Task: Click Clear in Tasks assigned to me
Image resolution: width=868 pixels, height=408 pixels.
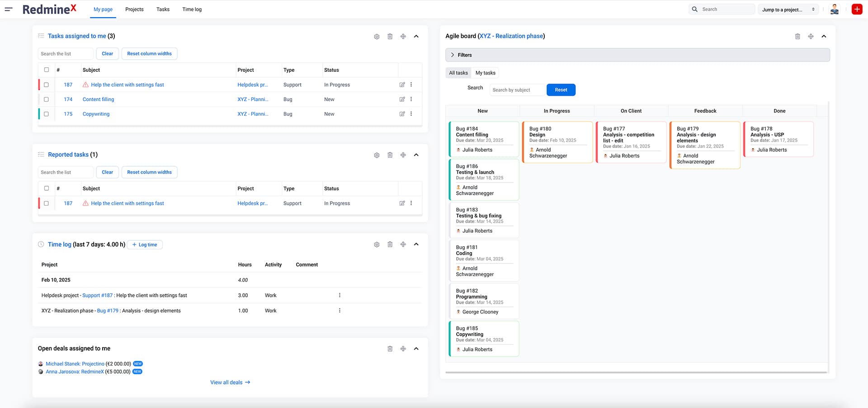Action: [x=108, y=53]
